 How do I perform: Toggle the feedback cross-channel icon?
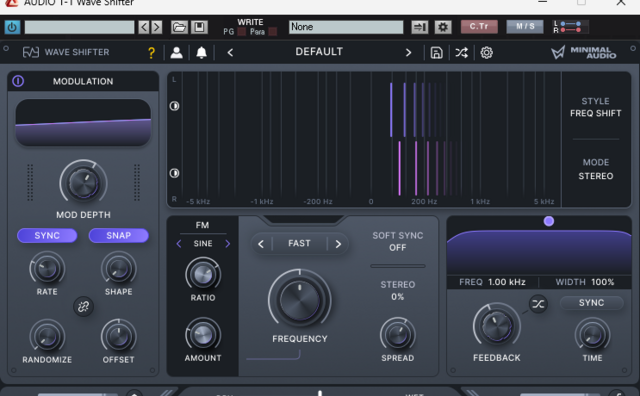pyautogui.click(x=538, y=304)
